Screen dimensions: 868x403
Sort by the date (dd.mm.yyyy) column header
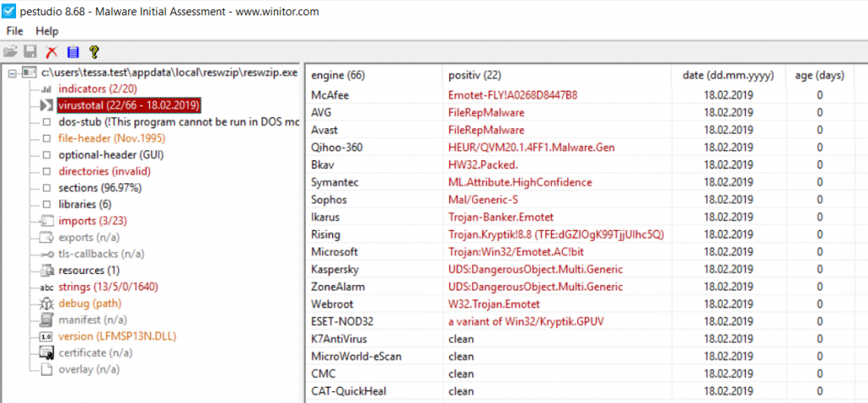728,76
